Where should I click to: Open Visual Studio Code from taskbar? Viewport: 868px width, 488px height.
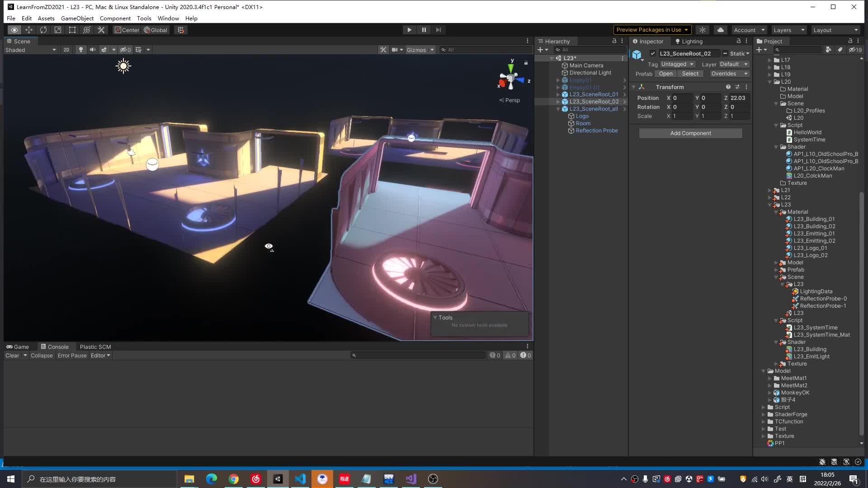tap(300, 479)
